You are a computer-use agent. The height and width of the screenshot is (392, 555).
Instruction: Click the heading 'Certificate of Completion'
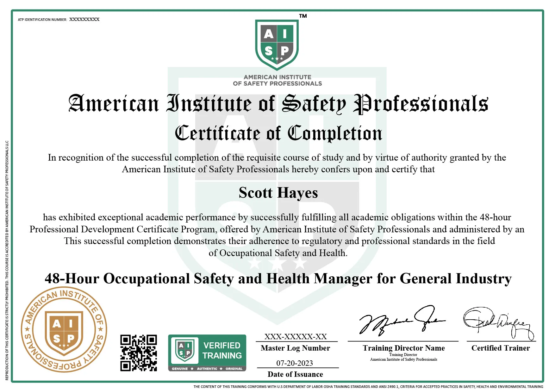tap(278, 133)
